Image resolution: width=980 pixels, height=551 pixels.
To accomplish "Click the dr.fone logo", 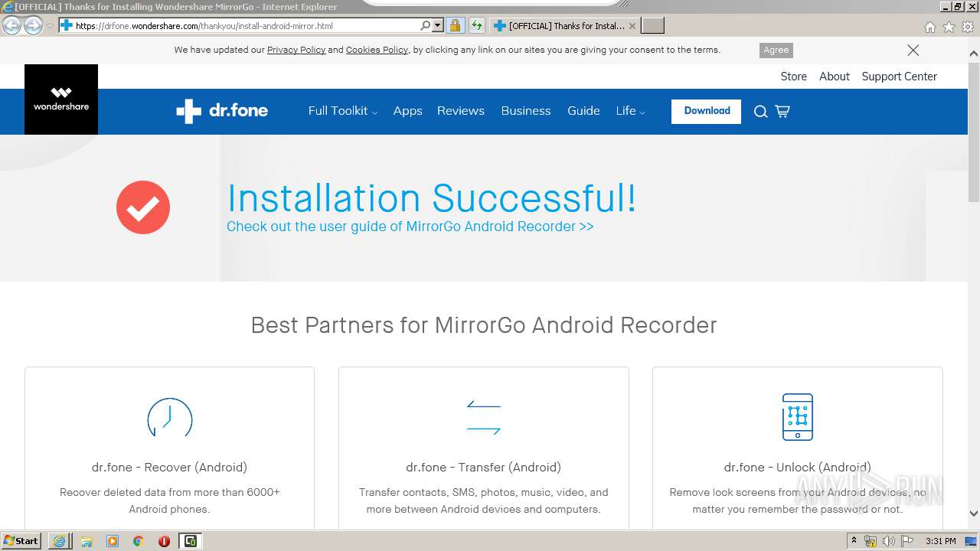I will click(222, 111).
